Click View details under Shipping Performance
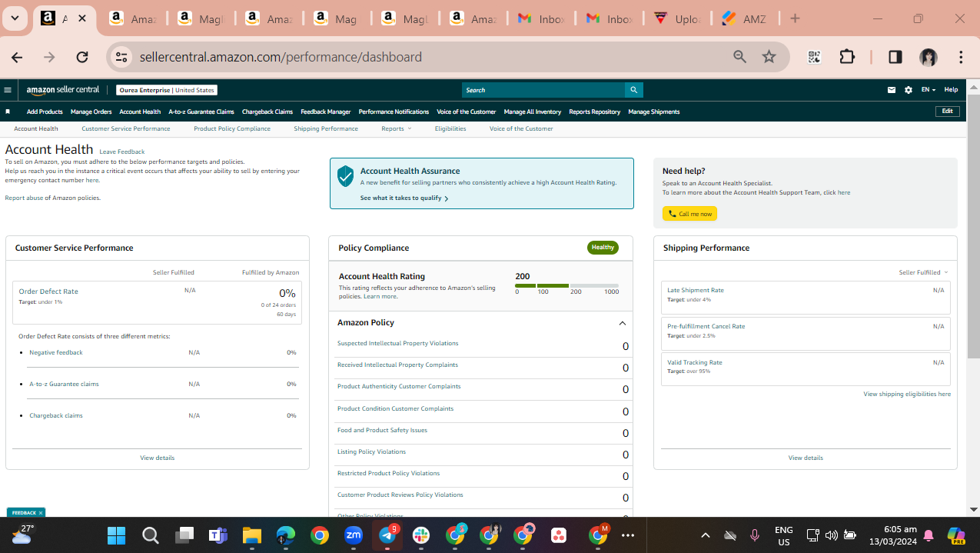 click(806, 458)
